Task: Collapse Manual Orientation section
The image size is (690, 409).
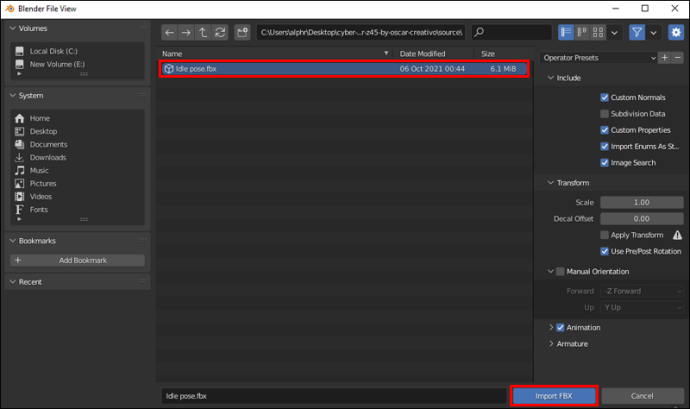Action: pyautogui.click(x=551, y=272)
